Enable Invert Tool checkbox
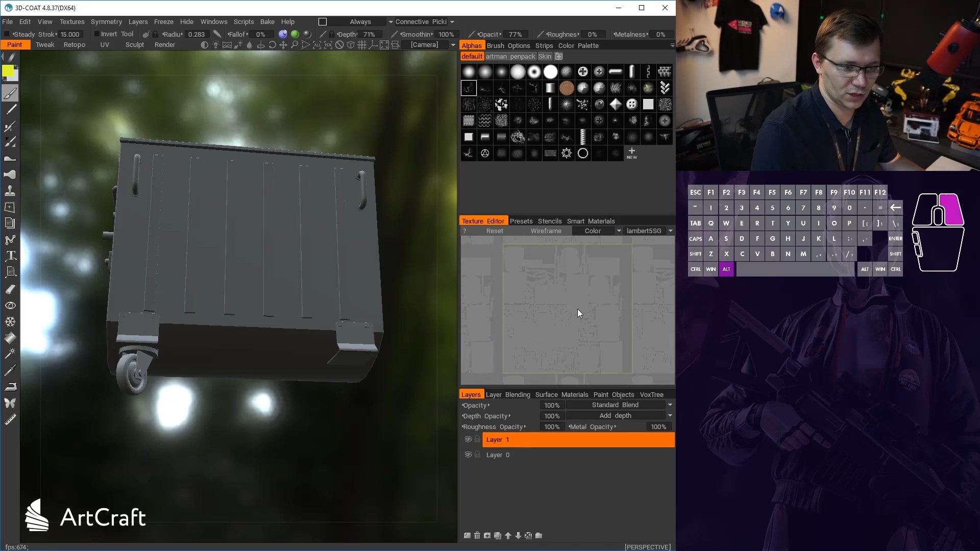Viewport: 980px width, 551px height. tap(96, 34)
